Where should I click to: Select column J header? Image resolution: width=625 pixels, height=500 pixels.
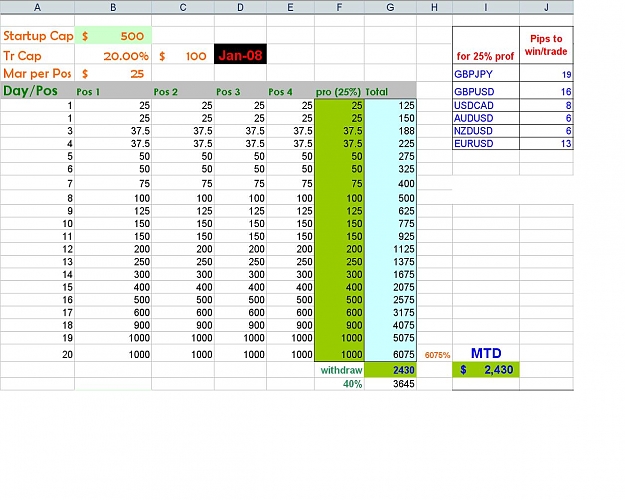click(546, 7)
